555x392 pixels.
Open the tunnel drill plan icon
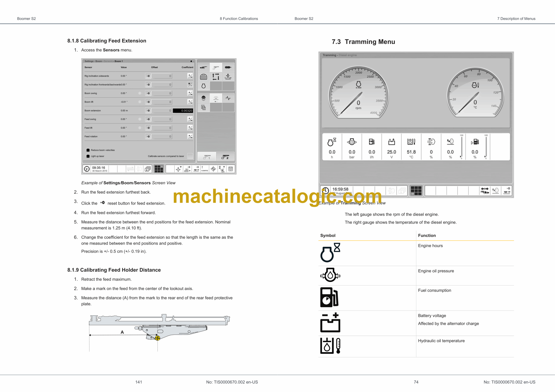[203, 77]
